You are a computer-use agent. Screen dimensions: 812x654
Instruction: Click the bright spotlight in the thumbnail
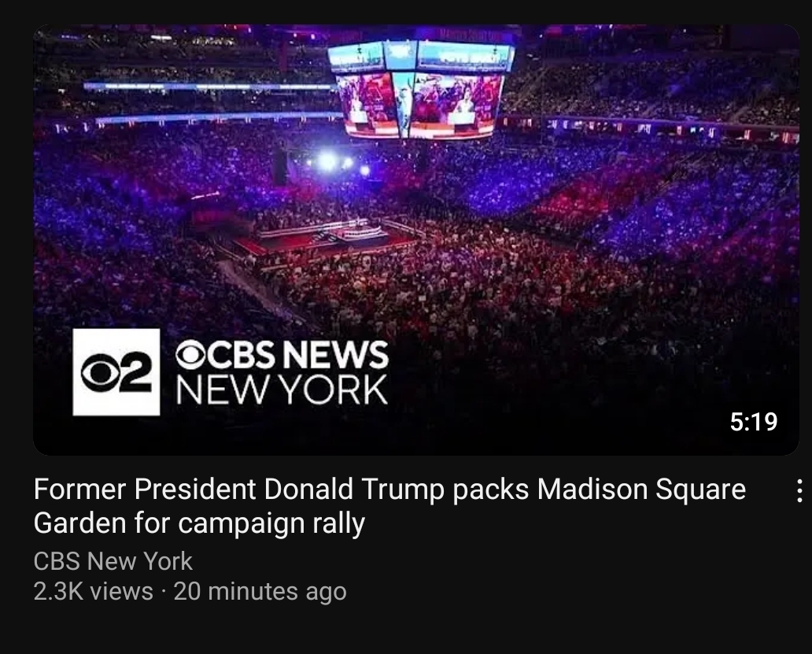[x=327, y=161]
